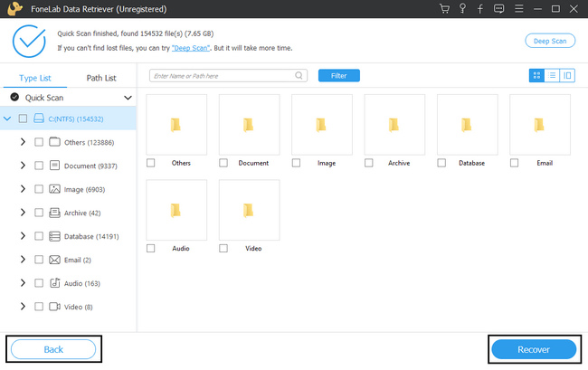Screen dimensions: 588x370
Task: Switch to list view
Action: pyautogui.click(x=552, y=75)
